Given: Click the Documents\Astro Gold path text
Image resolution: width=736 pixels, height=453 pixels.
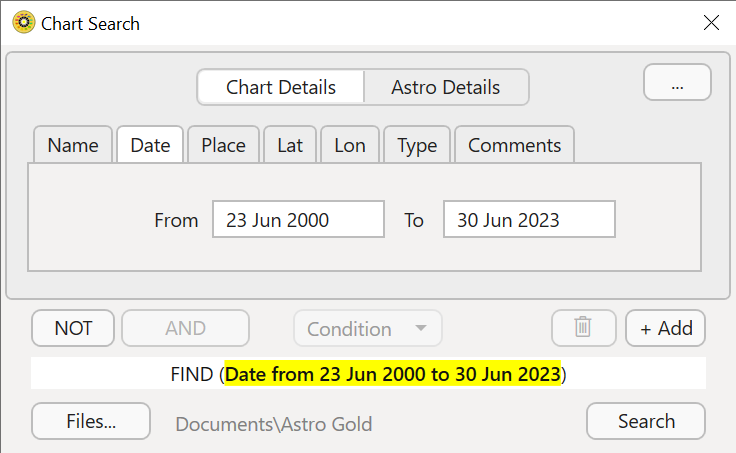Looking at the screenshot, I should pyautogui.click(x=274, y=424).
